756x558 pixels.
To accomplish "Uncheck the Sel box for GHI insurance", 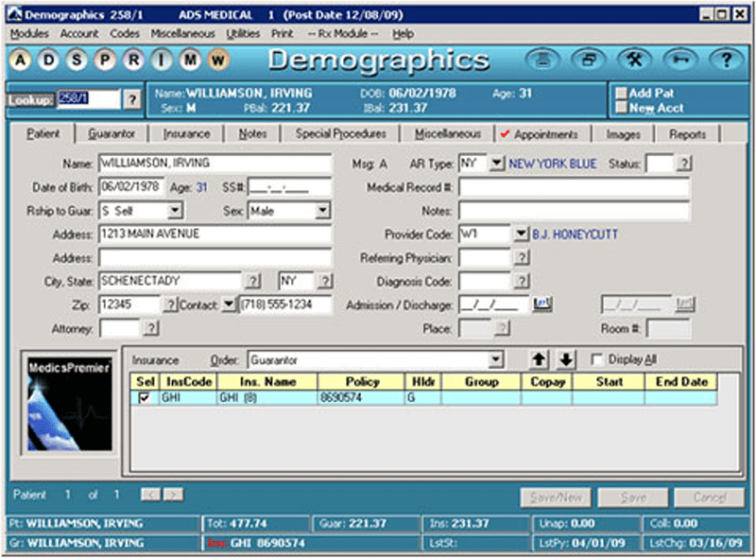I will (144, 399).
